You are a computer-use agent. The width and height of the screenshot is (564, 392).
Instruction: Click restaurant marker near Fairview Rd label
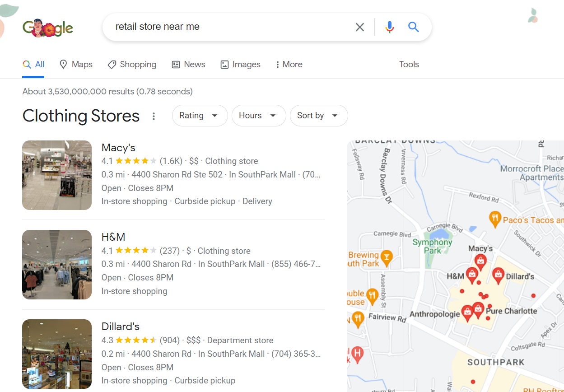click(358, 319)
